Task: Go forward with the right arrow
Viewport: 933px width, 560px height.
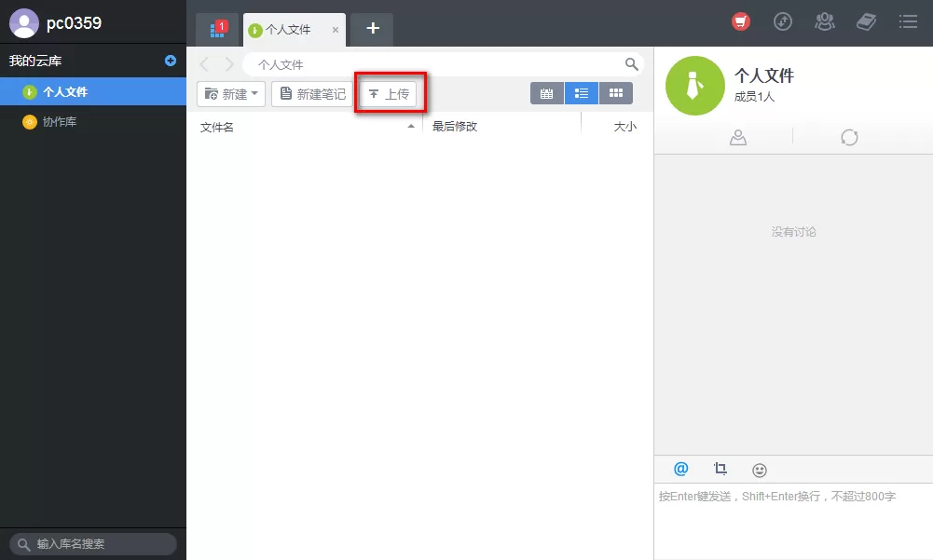Action: point(229,63)
